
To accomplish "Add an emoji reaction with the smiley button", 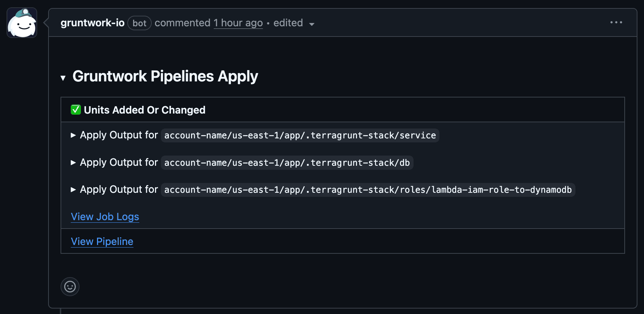I will pos(70,287).
